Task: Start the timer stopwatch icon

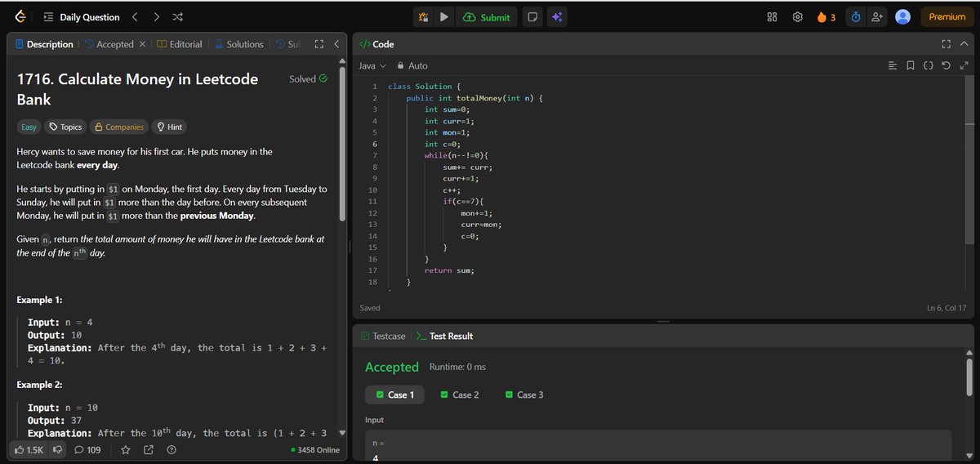Action: [x=856, y=17]
